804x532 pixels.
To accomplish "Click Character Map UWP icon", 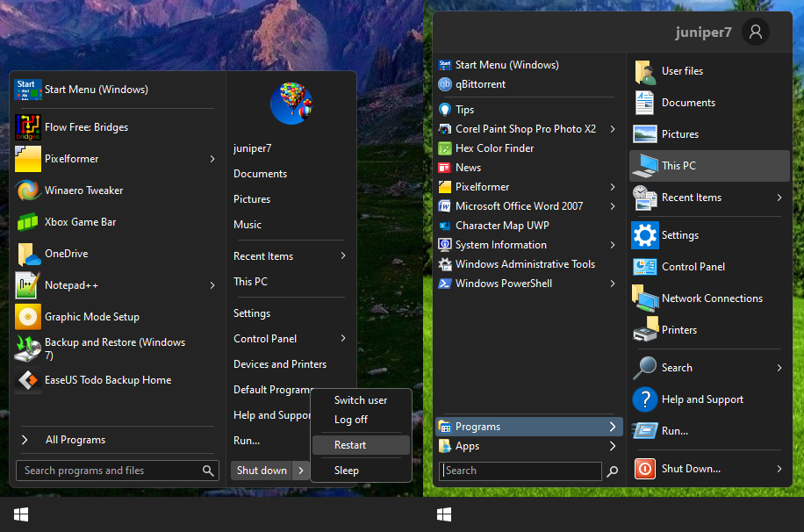I will (444, 226).
